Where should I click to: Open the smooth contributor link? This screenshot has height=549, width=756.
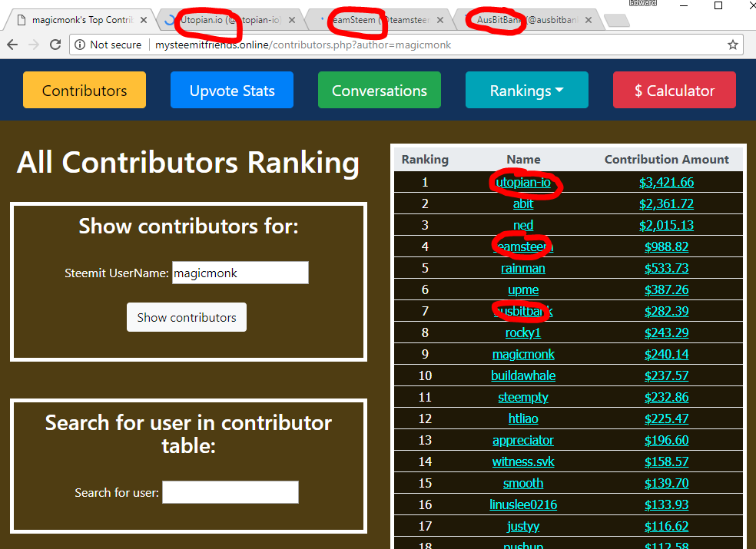(x=523, y=483)
